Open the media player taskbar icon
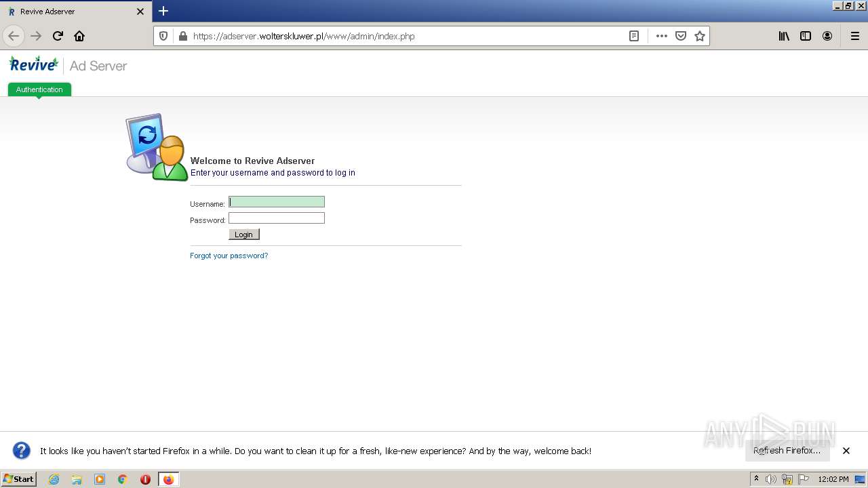The width and height of the screenshot is (868, 488). click(100, 479)
